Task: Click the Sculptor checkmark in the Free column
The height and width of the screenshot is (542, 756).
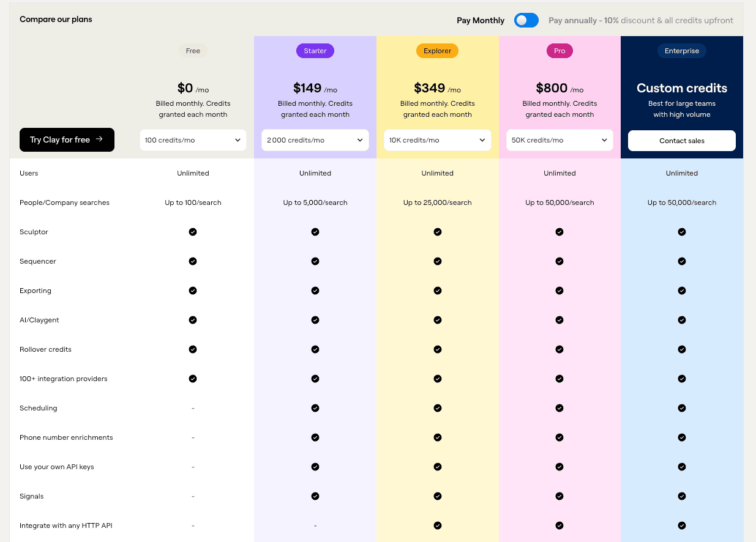Action: 193,232
